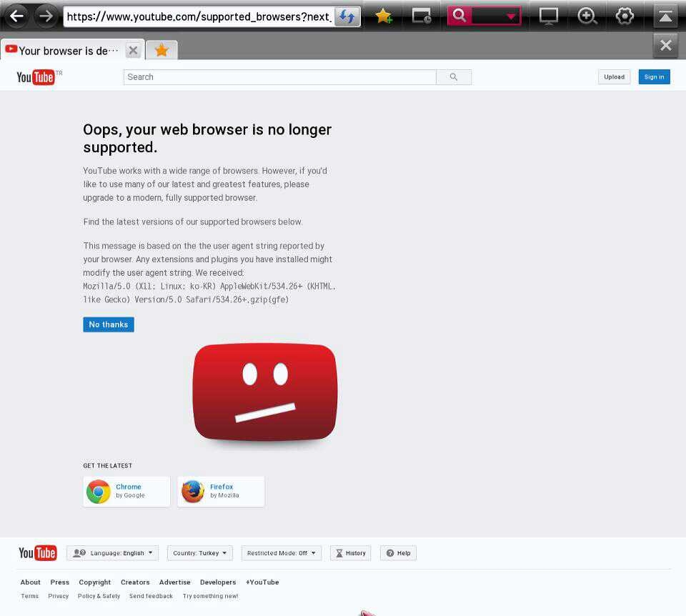Viewport: 686px width, 616px height.
Task: Go back with the browser back arrow
Action: [16, 16]
